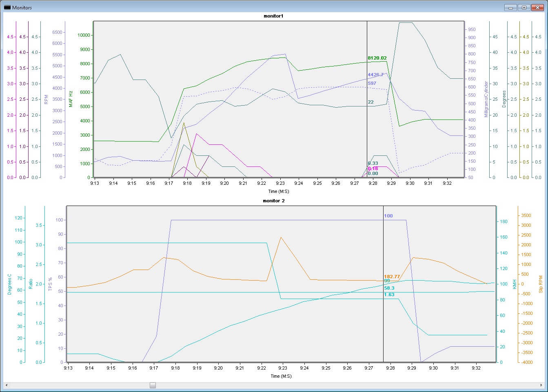
Task: Click the 0.00 value label
Action: pyautogui.click(x=373, y=173)
